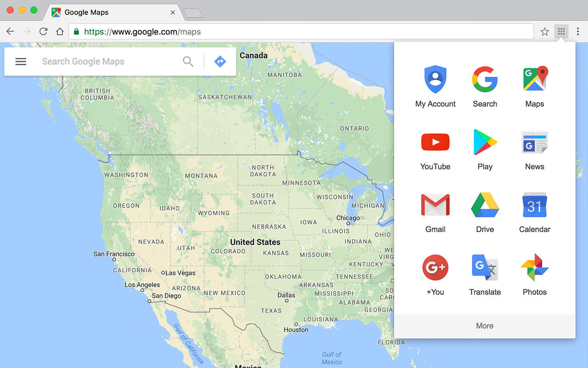Click the WASHINGTON state label

click(126, 175)
